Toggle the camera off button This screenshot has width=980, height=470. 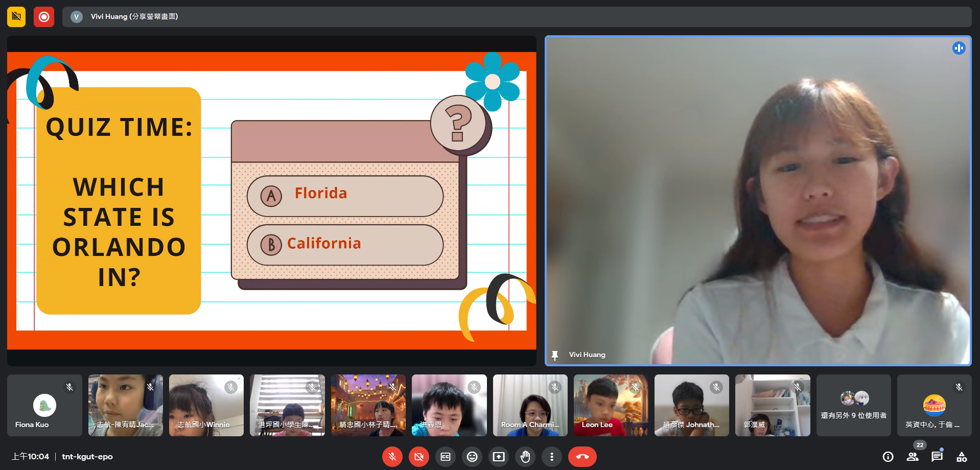[x=419, y=457]
